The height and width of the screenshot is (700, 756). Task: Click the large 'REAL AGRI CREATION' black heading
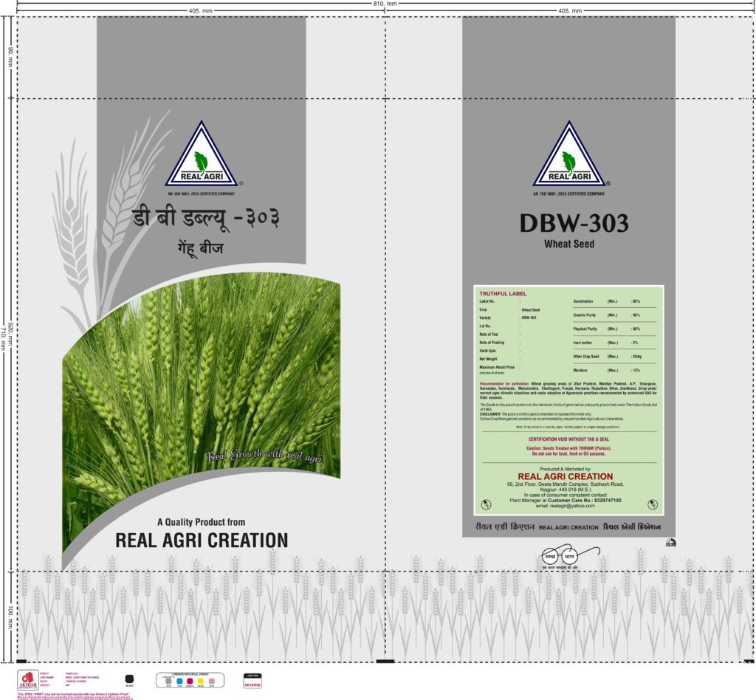click(202, 540)
